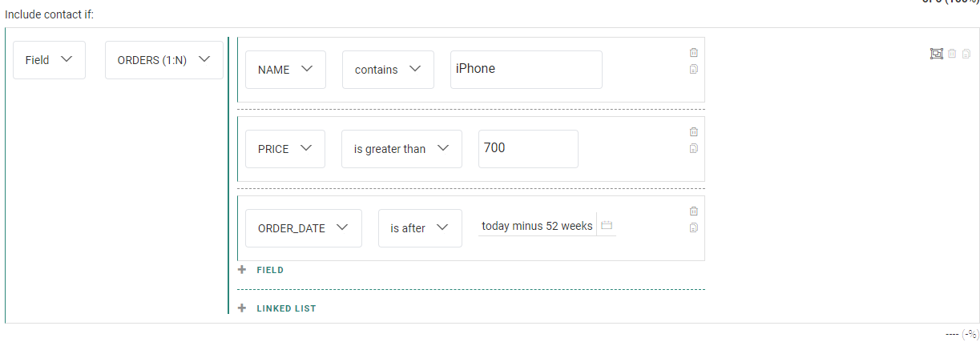Delete the NAME contains iPhone condition
This screenshot has height=342, width=980.
click(x=694, y=53)
